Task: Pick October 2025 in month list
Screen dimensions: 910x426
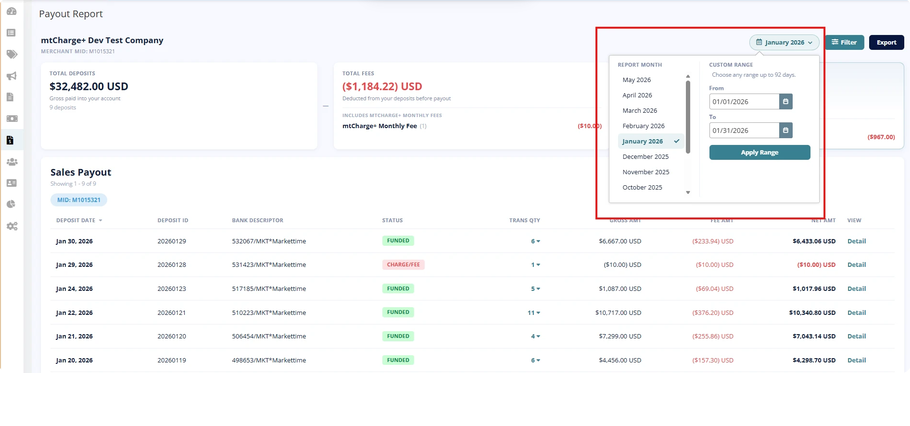Action: pos(642,187)
